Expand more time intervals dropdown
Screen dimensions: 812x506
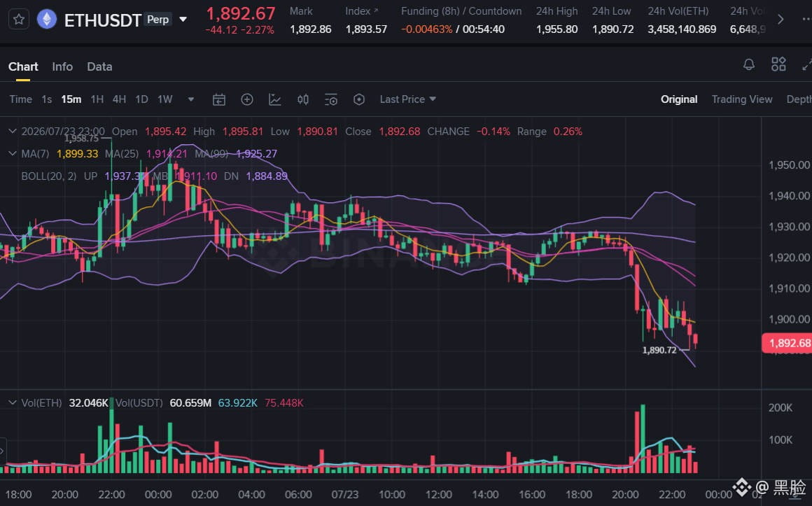tap(191, 99)
